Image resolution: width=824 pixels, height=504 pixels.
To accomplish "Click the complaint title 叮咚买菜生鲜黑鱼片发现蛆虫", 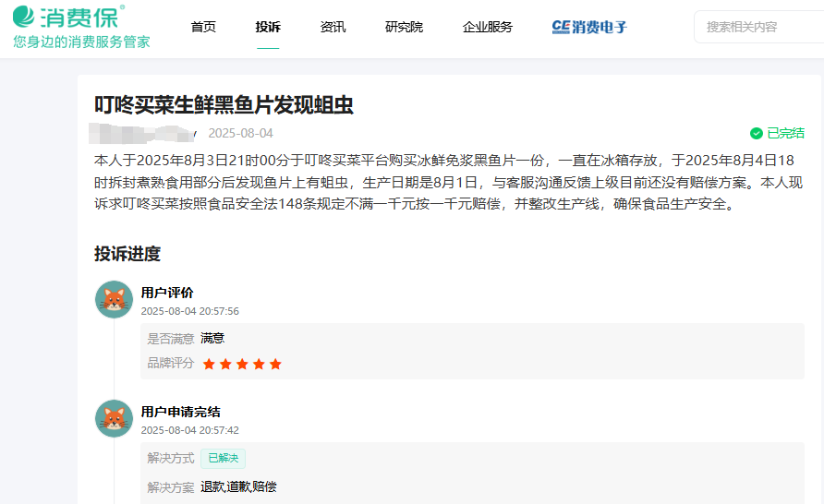I will click(224, 105).
